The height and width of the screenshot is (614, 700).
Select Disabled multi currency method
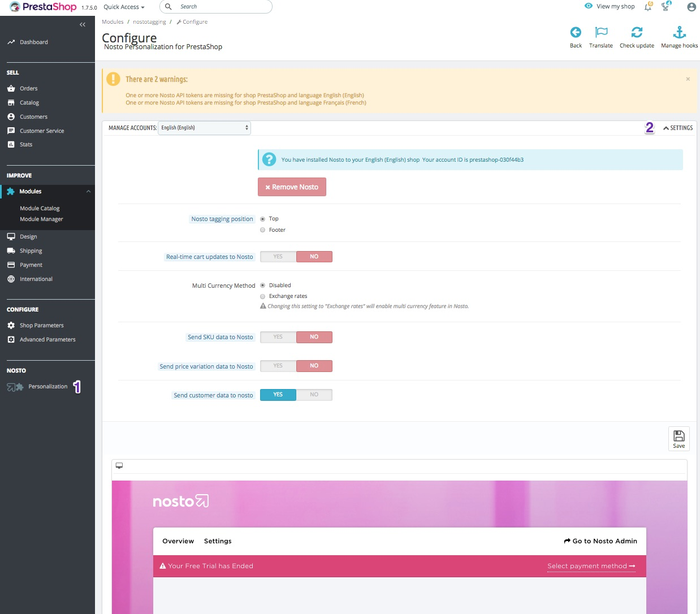[262, 286]
